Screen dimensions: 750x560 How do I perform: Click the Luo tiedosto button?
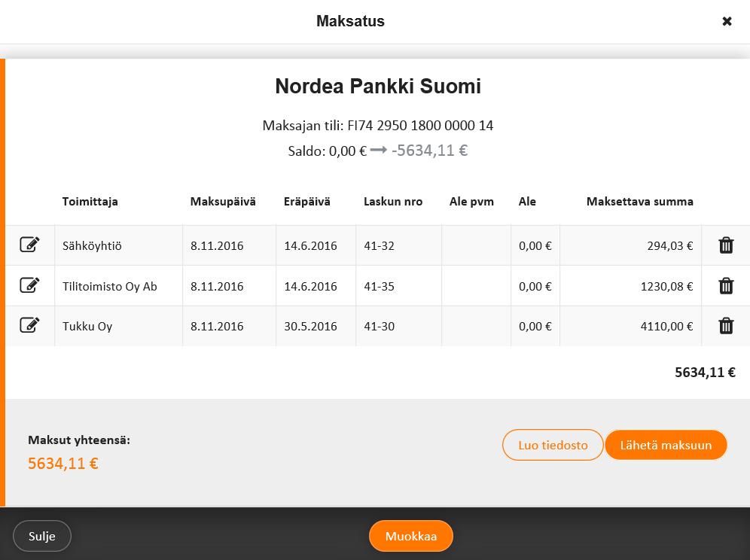[x=553, y=445]
